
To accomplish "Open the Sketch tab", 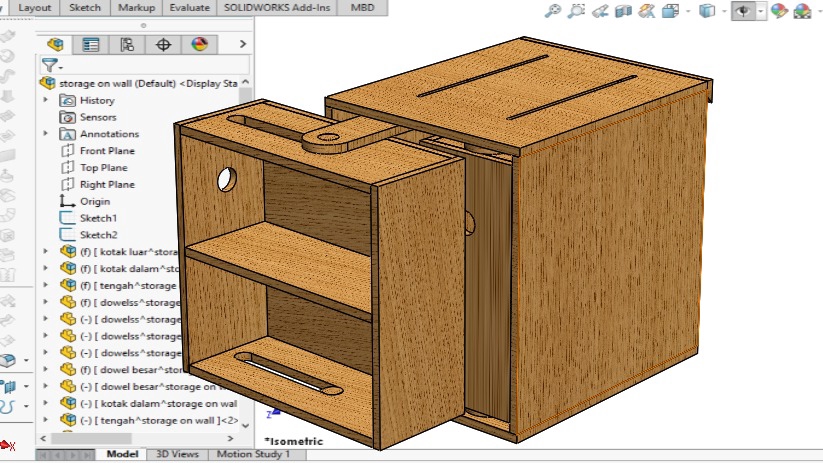I will (x=85, y=8).
